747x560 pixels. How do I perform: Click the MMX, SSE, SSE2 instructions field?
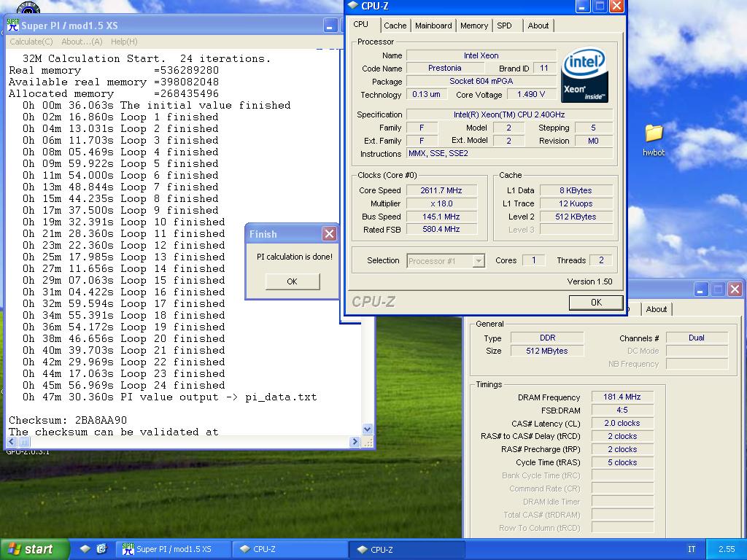click(509, 153)
